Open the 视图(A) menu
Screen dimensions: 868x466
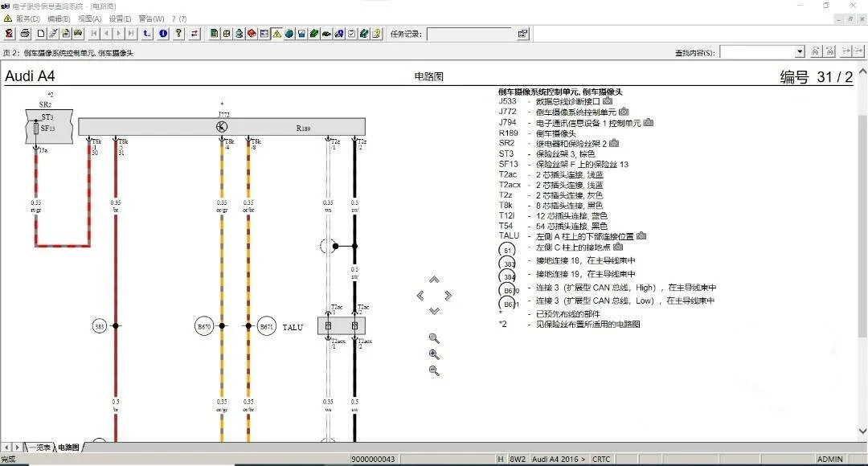(89, 18)
